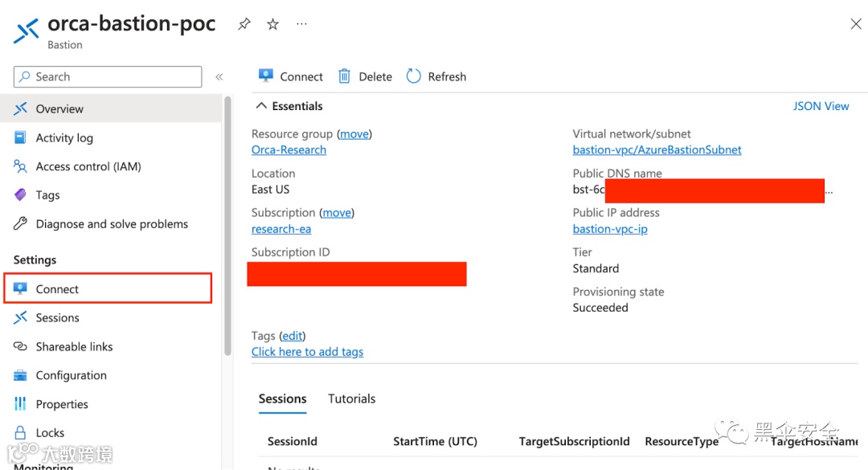Click the Diagnose wrench icon
868x470 pixels.
tap(20, 223)
